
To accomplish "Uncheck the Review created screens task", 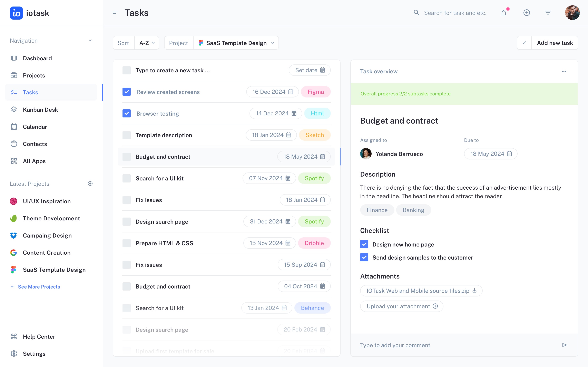I will click(127, 92).
